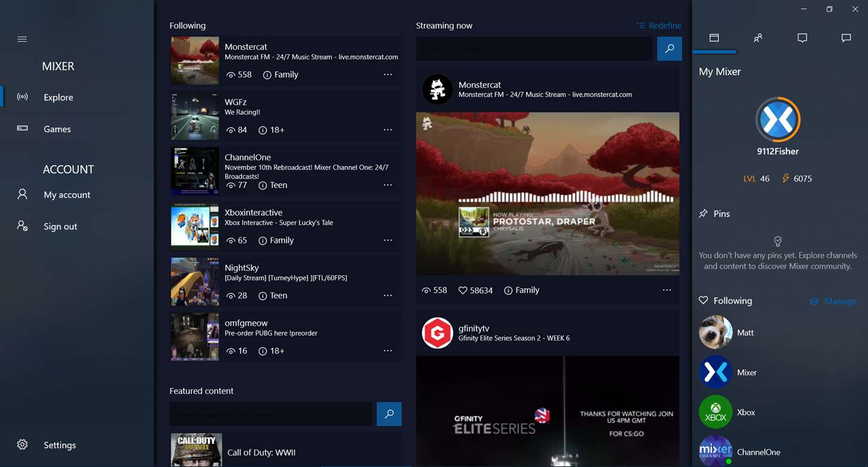The image size is (868, 467).
Task: Click Matt's profile picture
Action: click(715, 332)
